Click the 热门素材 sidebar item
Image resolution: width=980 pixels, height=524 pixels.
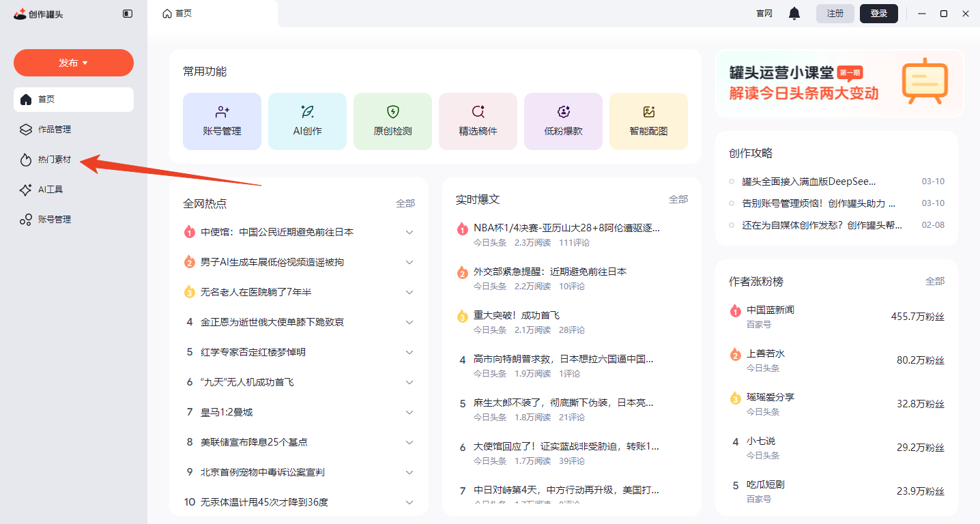click(x=55, y=159)
